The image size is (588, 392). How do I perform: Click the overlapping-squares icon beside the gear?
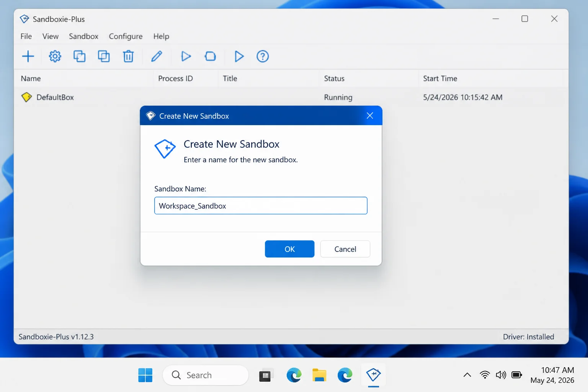[x=79, y=56]
